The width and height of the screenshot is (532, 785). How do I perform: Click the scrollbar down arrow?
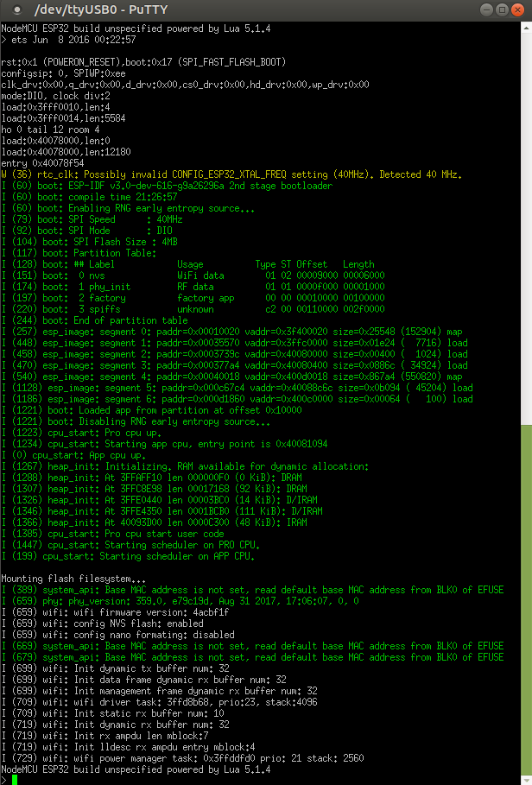coord(527,781)
